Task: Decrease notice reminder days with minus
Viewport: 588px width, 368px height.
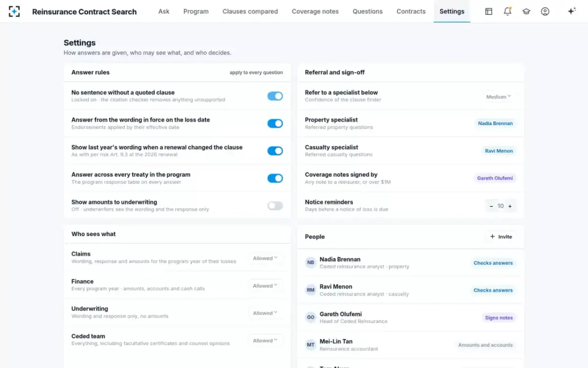Action: (x=491, y=206)
